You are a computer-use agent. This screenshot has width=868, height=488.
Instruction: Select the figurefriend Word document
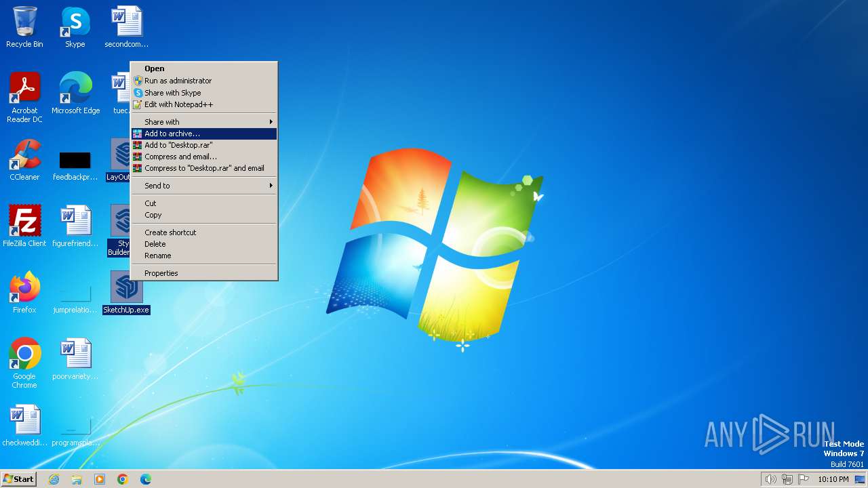(75, 226)
